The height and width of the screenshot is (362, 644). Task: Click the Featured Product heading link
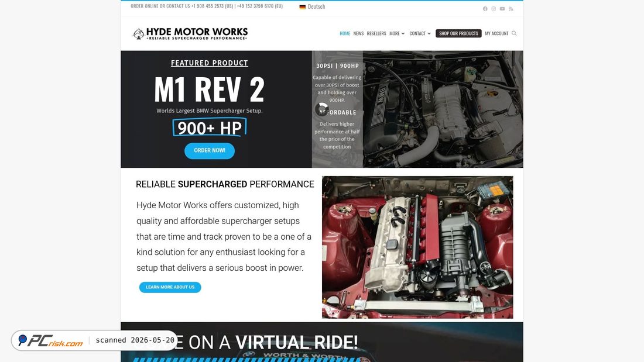coord(210,63)
